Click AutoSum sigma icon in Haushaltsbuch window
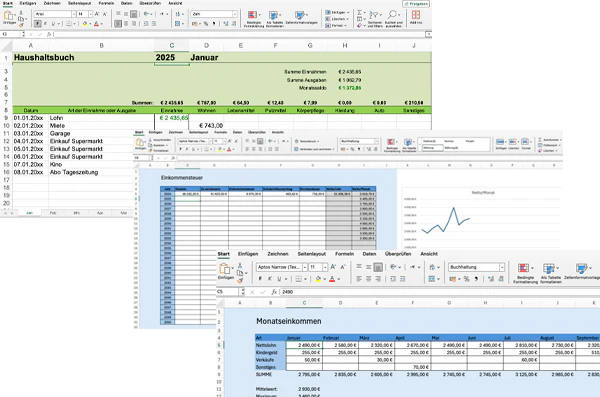 coord(359,12)
